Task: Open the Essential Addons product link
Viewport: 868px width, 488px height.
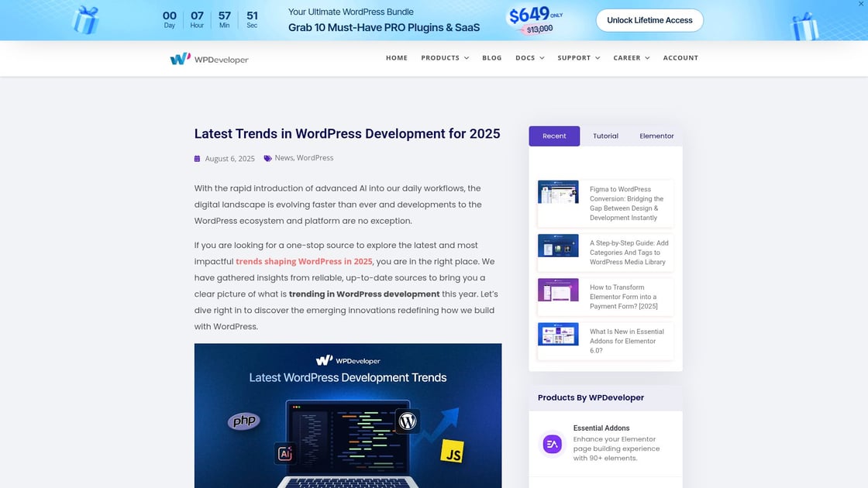Action: click(601, 428)
